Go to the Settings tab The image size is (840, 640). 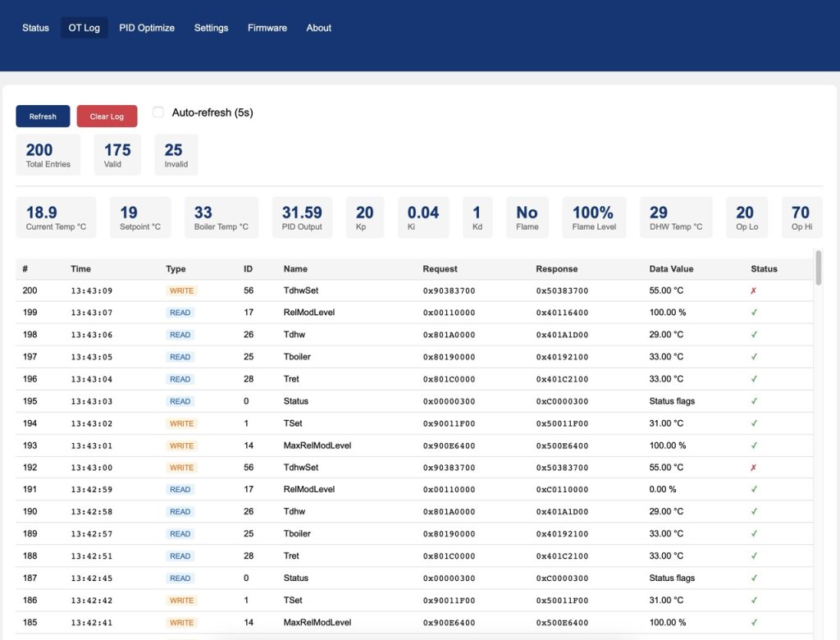point(211,28)
